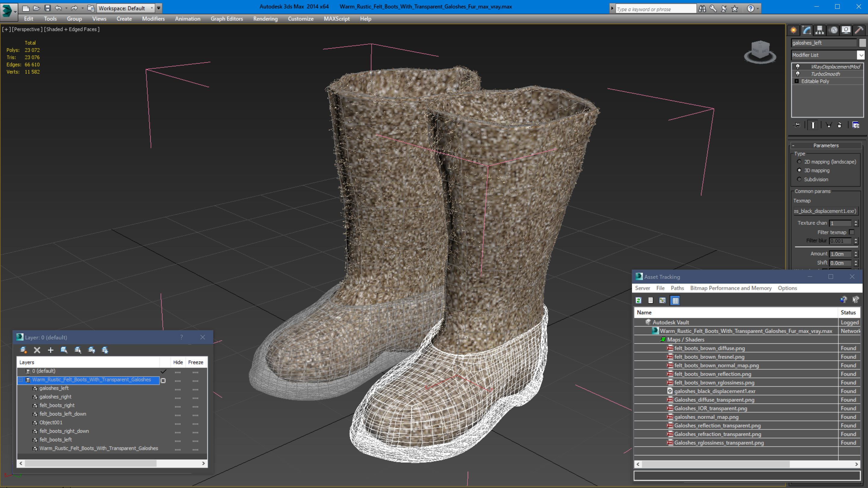Viewport: 868px width, 488px height.
Task: Click the project folder icon in quick access toolbar
Action: tap(91, 8)
